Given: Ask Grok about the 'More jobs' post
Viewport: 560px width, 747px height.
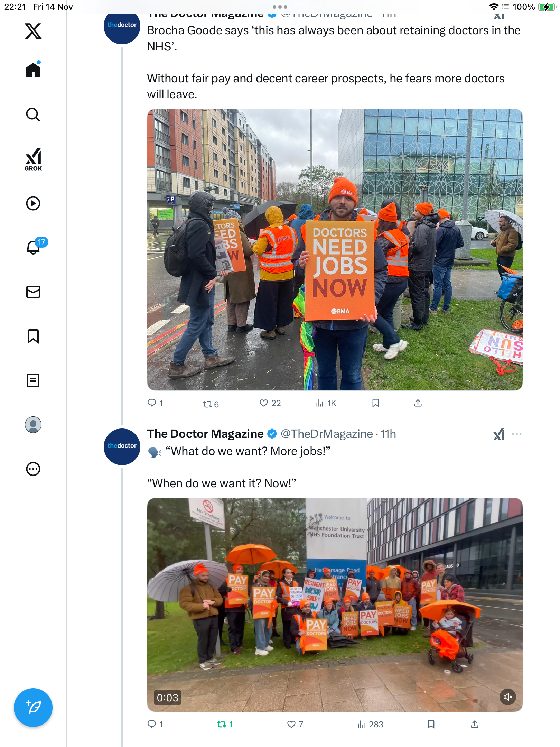Looking at the screenshot, I should 499,434.
